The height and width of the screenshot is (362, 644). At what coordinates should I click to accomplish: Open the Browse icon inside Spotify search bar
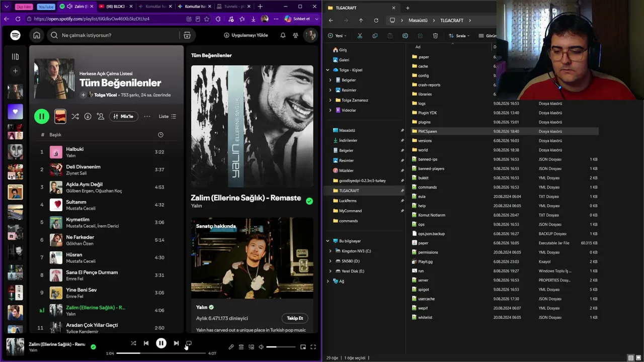[187, 35]
